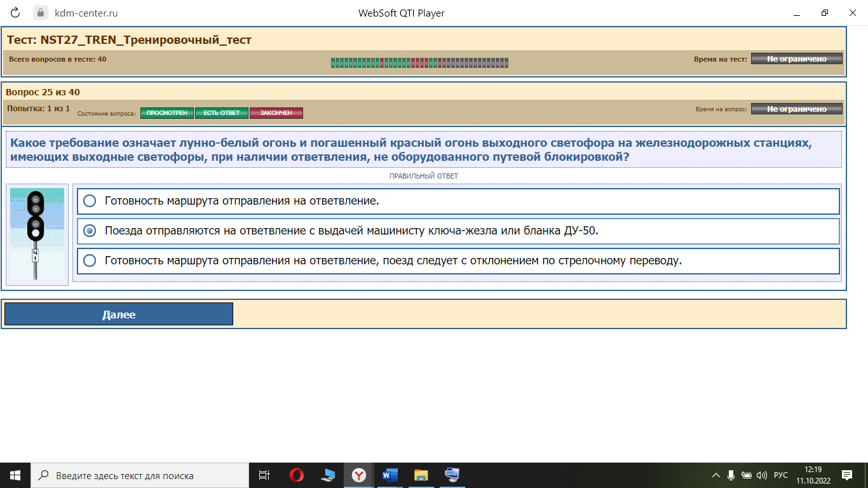The width and height of the screenshot is (868, 488).
Task: Click the ЕСТЬ ОТВЕТ status badge
Action: 222,113
